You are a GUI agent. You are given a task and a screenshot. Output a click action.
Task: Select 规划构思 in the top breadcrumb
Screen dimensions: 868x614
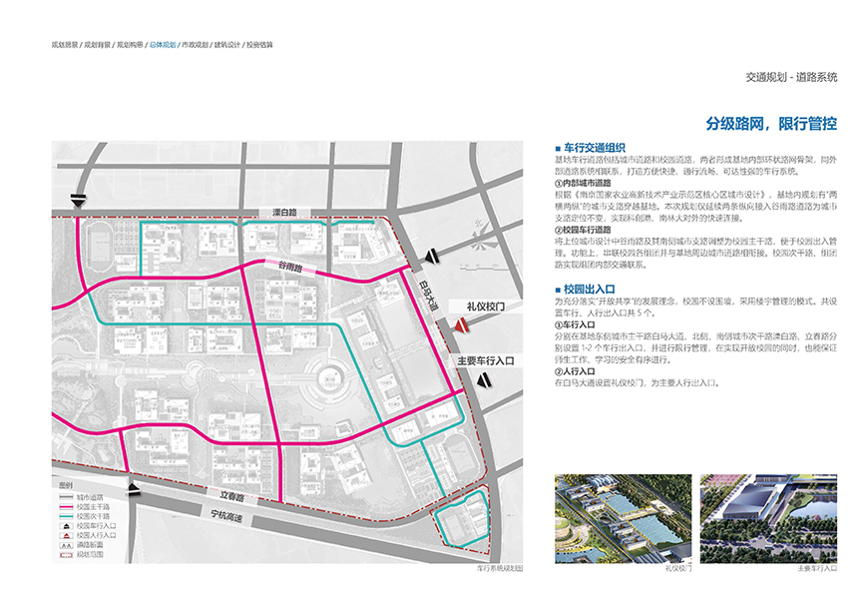tap(130, 45)
